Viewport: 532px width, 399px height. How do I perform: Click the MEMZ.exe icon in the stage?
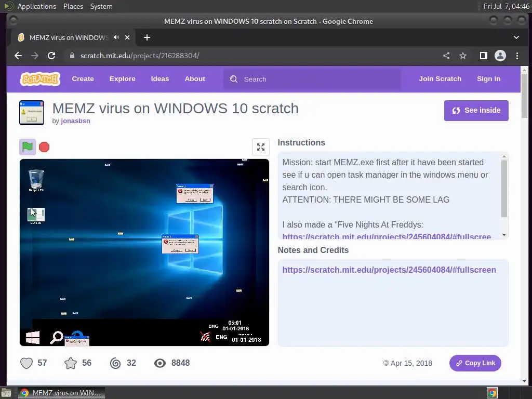(x=36, y=216)
